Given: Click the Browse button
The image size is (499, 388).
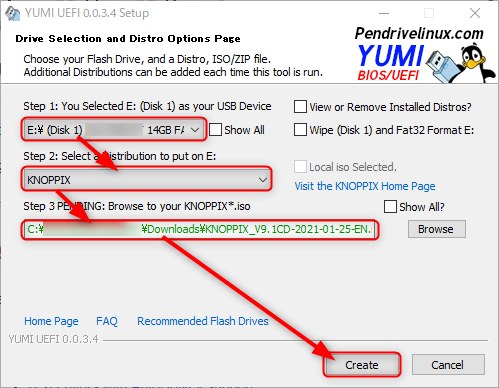Looking at the screenshot, I should (437, 229).
